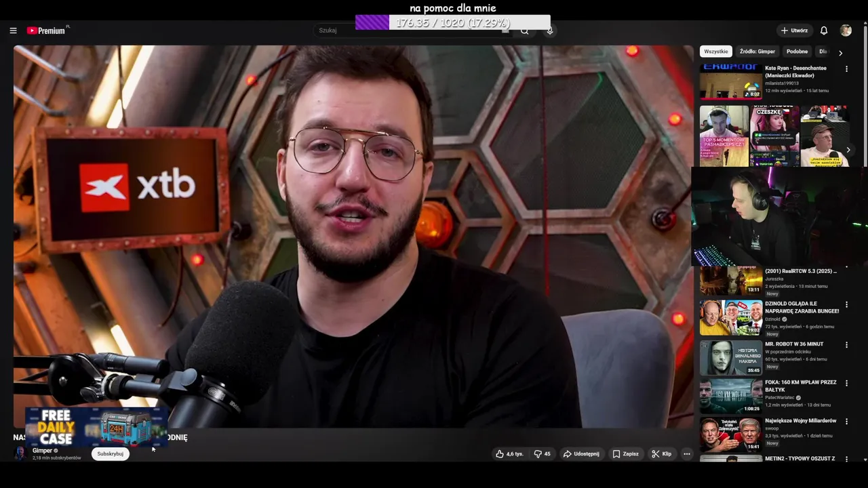Dislike the video with thumbs down 45

542,454
